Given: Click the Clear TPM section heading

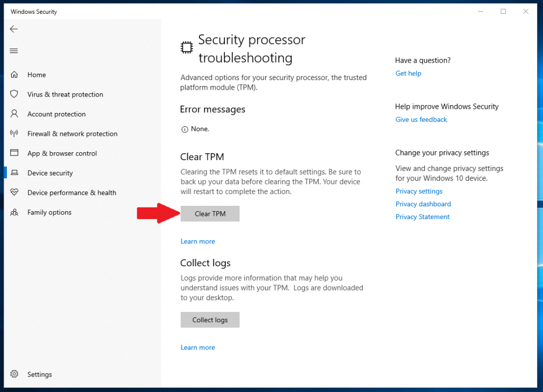Looking at the screenshot, I should (x=202, y=157).
